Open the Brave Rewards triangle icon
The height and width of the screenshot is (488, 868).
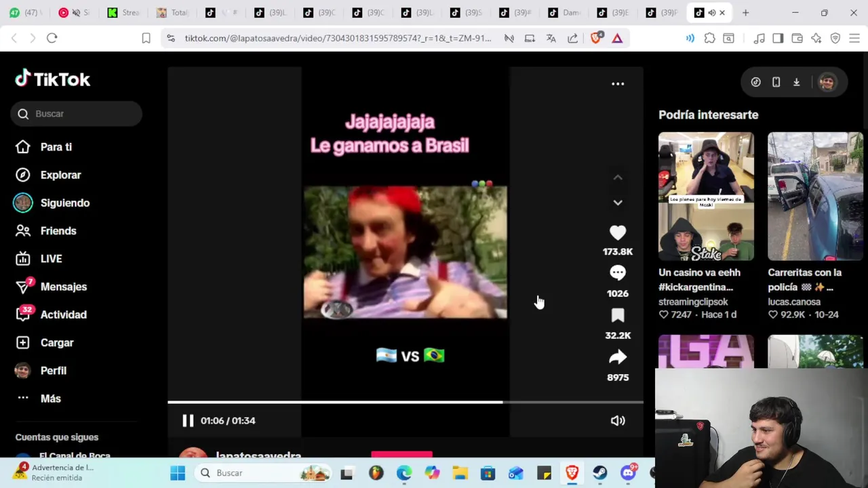coord(617,38)
